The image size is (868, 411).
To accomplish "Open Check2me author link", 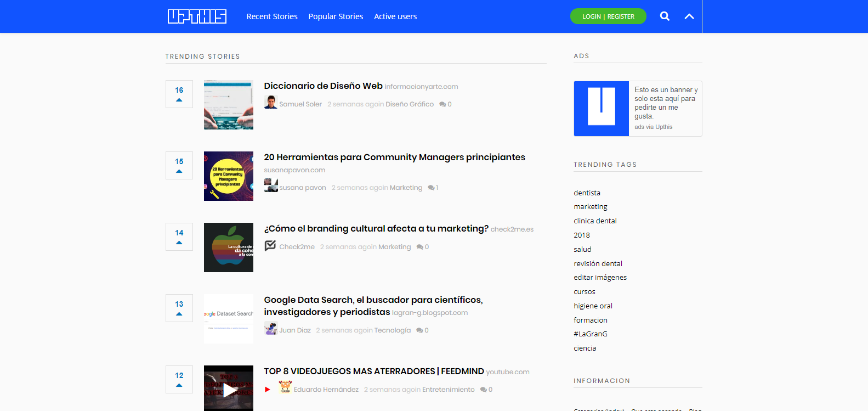I will (x=297, y=247).
